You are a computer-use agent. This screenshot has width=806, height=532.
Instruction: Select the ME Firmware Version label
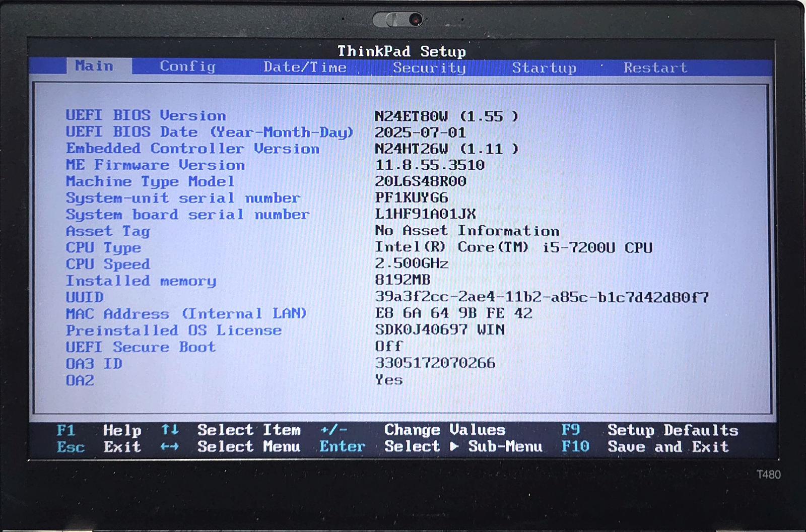pos(155,165)
